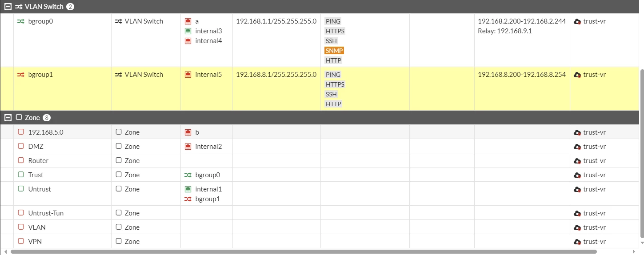This screenshot has width=644, height=255.
Task: Click the vertical scrollbar down arrow
Action: coord(642,243)
